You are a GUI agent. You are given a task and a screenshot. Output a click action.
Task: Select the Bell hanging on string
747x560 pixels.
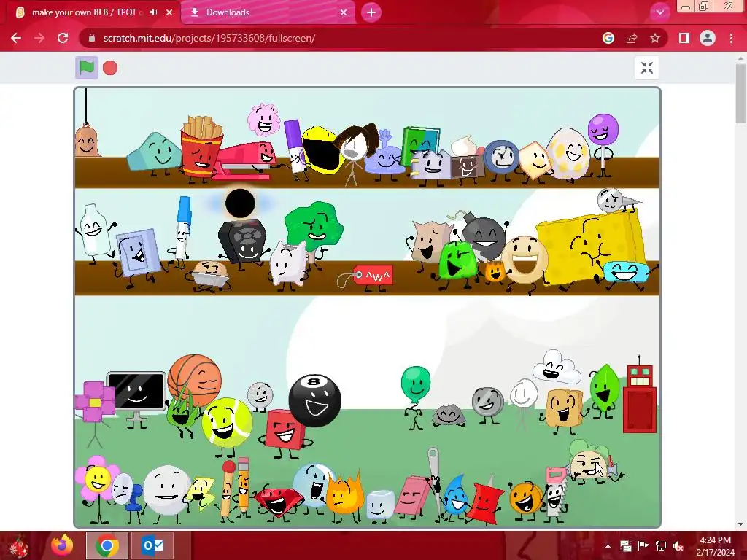[86, 139]
